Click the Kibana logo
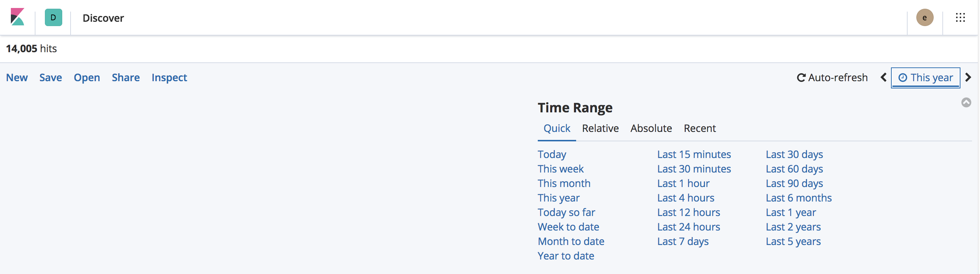 [x=17, y=17]
